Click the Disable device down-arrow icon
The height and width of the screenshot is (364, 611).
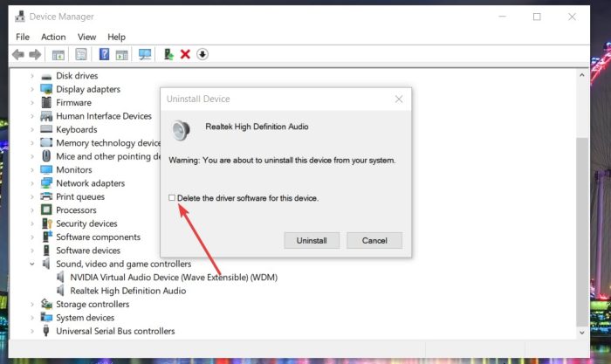[x=203, y=54]
